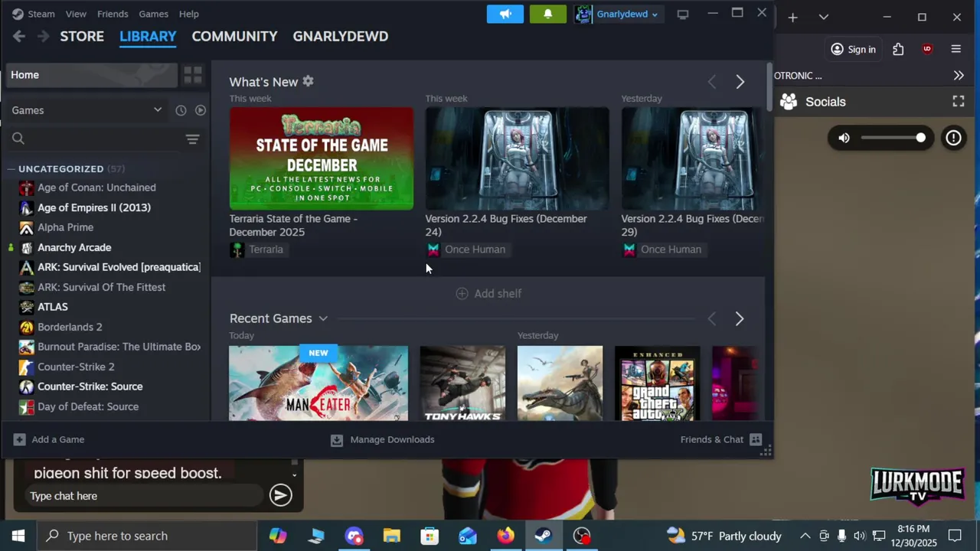Click the browser extensions puzzle icon

pyautogui.click(x=898, y=49)
